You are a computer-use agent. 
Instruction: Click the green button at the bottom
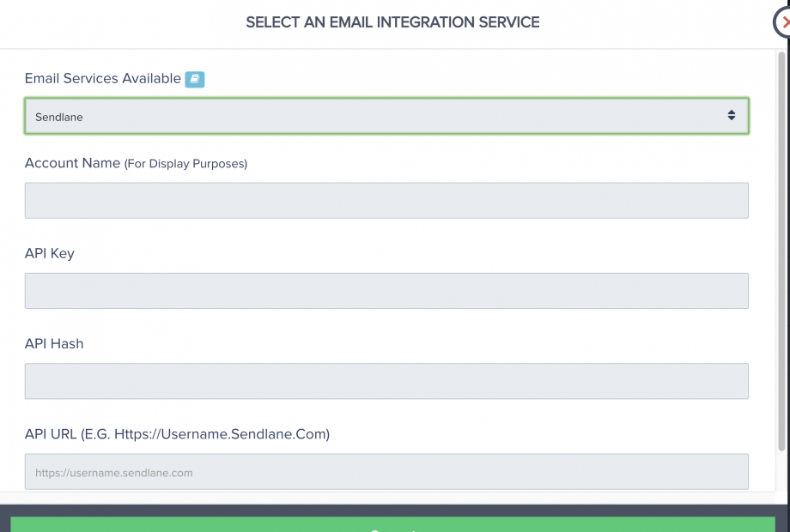[x=392, y=524]
